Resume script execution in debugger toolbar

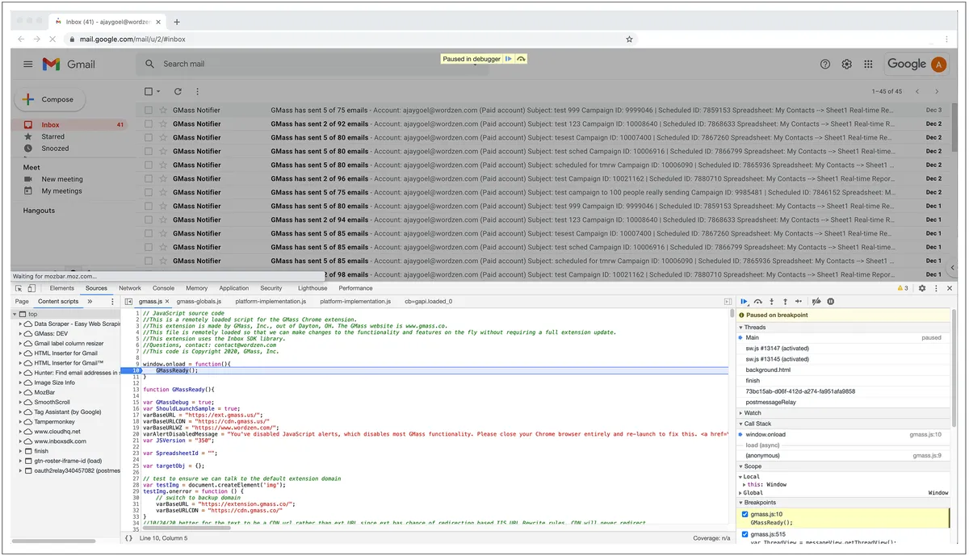point(745,301)
